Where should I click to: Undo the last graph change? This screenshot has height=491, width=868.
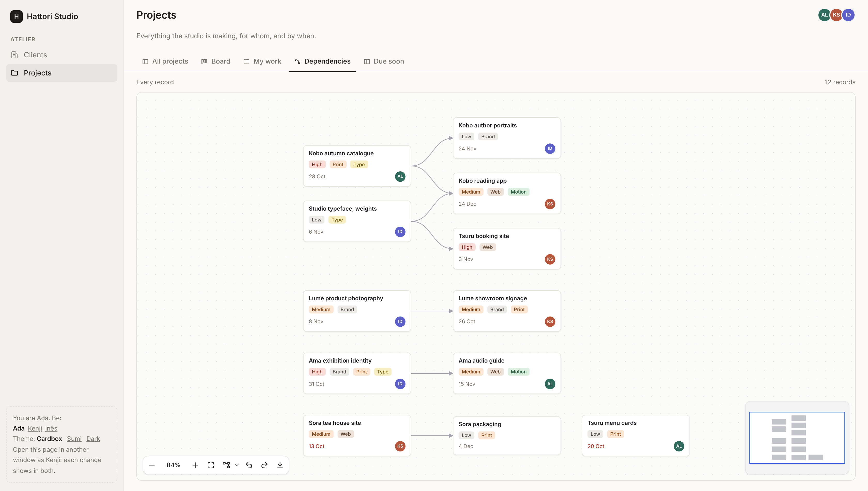249,465
